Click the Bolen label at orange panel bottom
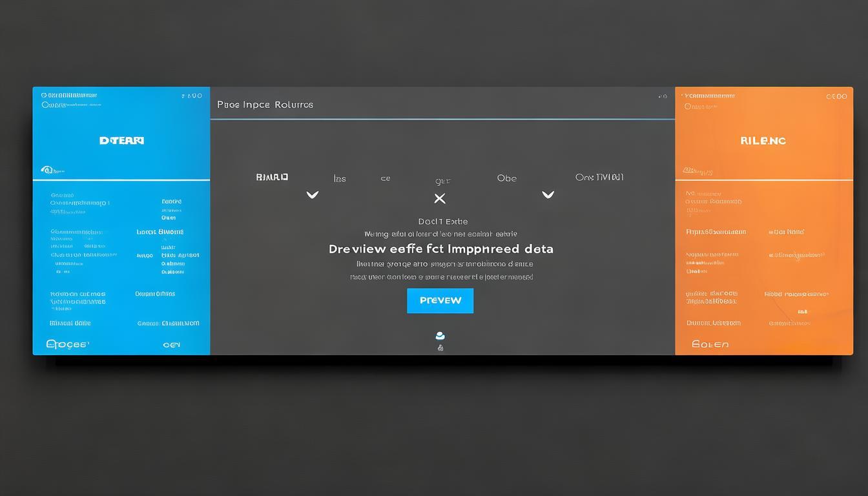The height and width of the screenshot is (496, 868). [x=710, y=344]
